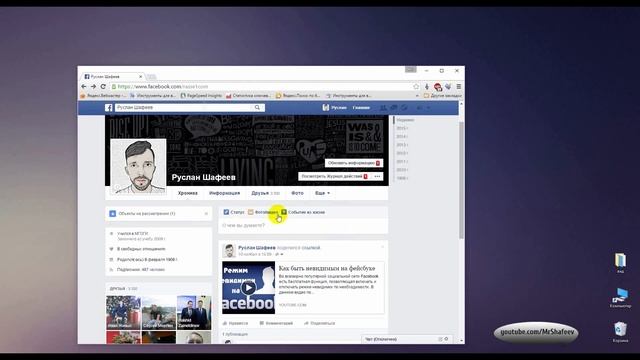Select Photo/Video in the post composer

click(263, 212)
